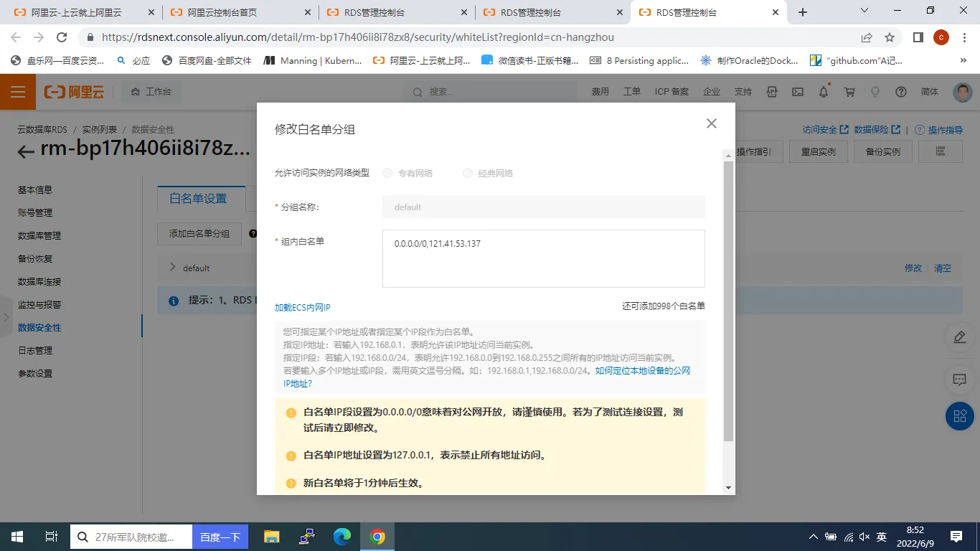Click the 备份实例 button

(883, 151)
